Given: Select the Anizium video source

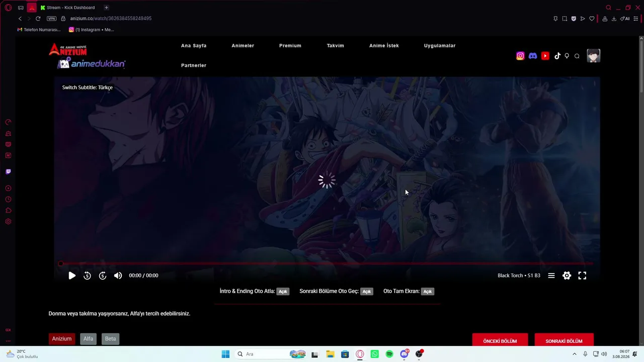Looking at the screenshot, I should (x=62, y=339).
